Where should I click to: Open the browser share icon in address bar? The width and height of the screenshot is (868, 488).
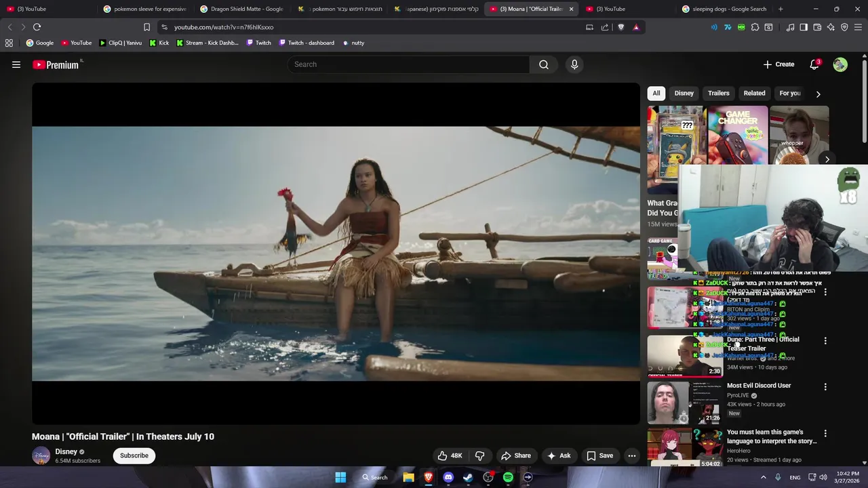click(605, 27)
